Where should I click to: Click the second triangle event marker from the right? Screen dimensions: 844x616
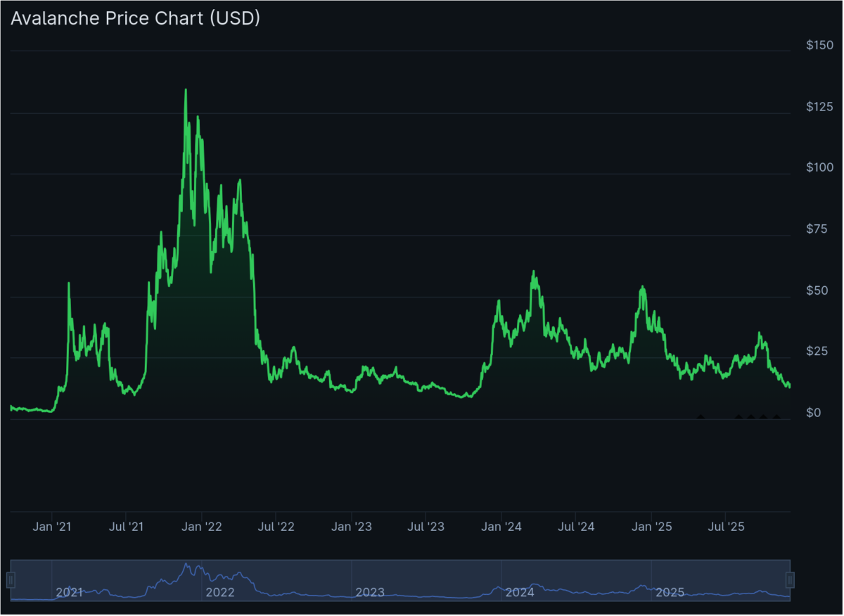click(762, 416)
